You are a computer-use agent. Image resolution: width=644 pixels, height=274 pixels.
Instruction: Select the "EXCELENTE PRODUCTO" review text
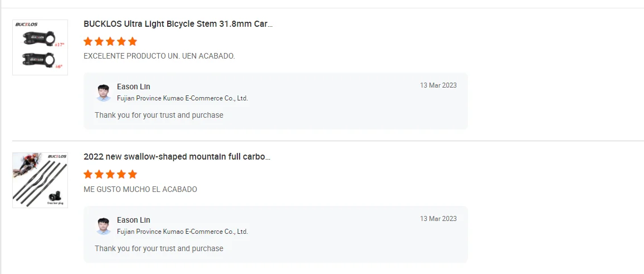(159, 56)
